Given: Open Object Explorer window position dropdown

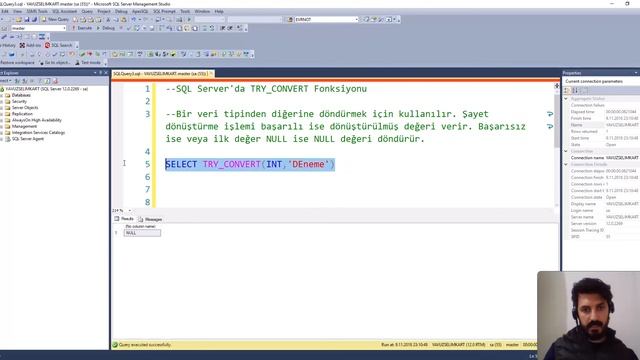Looking at the screenshot, I should 95,73.
